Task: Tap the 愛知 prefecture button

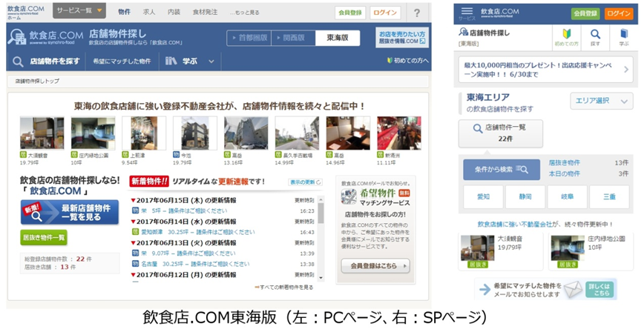Action: pyautogui.click(x=483, y=197)
